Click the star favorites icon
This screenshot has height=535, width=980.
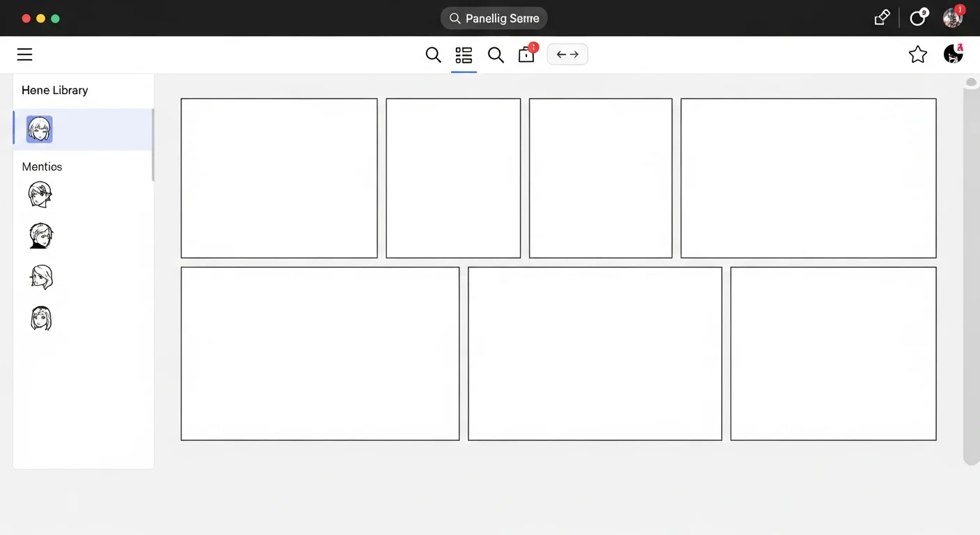tap(918, 54)
